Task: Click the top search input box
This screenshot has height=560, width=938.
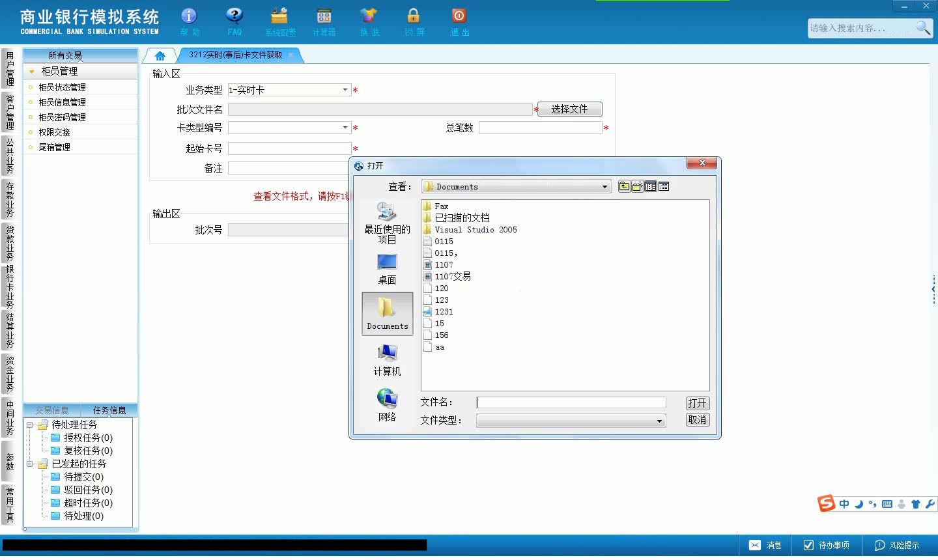Action: 861,28
